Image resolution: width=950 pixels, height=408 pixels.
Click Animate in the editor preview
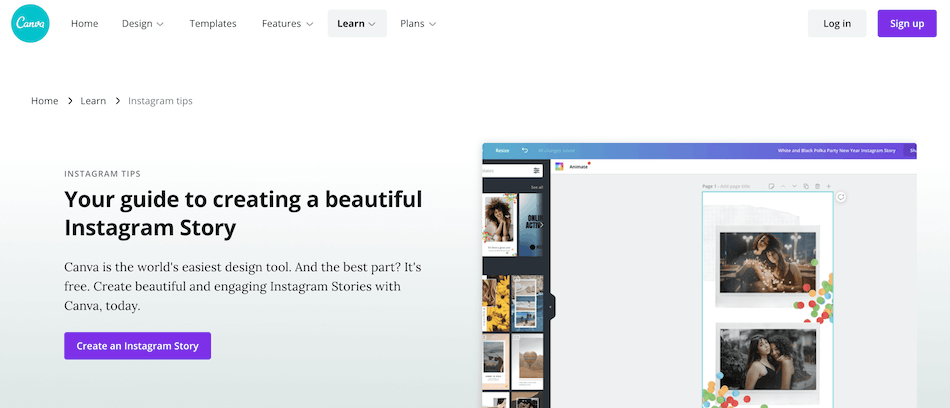tap(579, 167)
